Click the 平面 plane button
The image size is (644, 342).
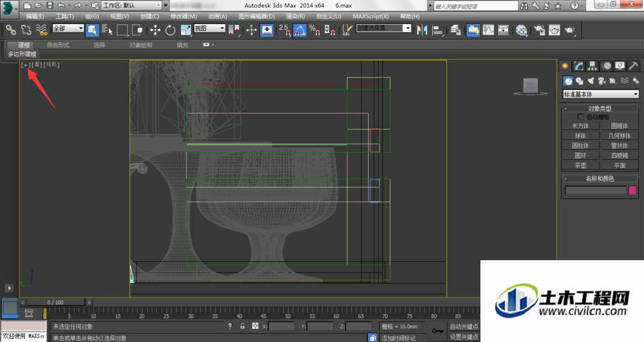[x=620, y=165]
